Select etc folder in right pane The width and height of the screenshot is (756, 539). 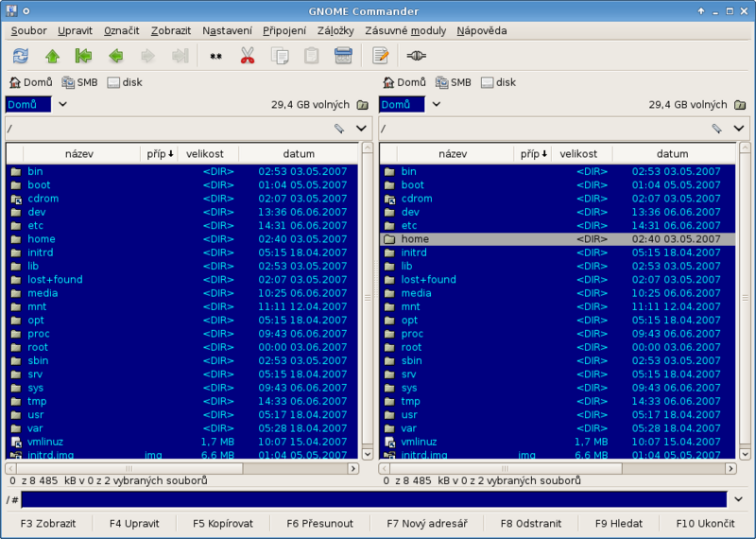coord(558,225)
